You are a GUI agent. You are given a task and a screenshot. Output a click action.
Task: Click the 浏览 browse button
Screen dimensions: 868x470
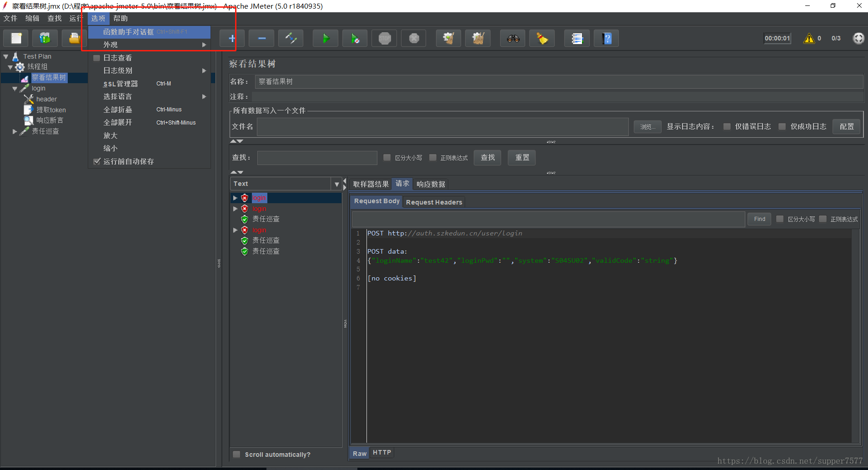647,127
